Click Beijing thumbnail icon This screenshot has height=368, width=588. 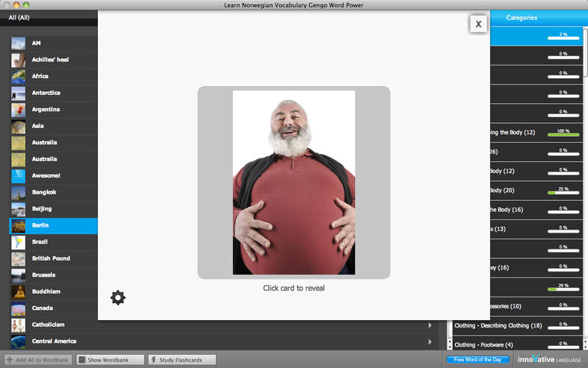[18, 209]
